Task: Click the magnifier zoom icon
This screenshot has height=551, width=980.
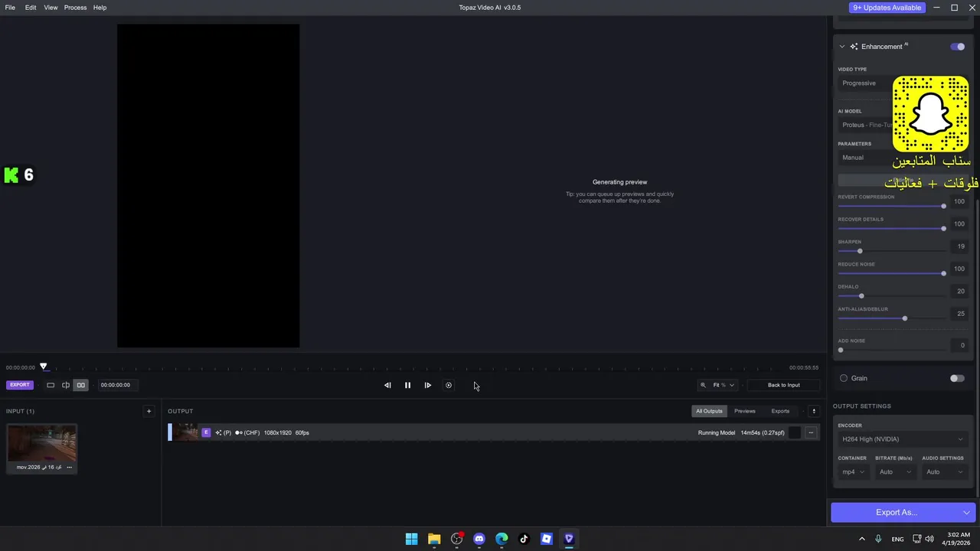Action: click(703, 385)
